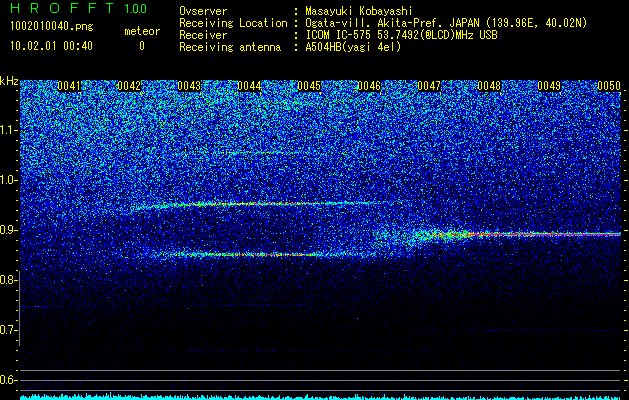Click the 0042 time marker
Screen dimensions: 629x400
[x=129, y=86]
